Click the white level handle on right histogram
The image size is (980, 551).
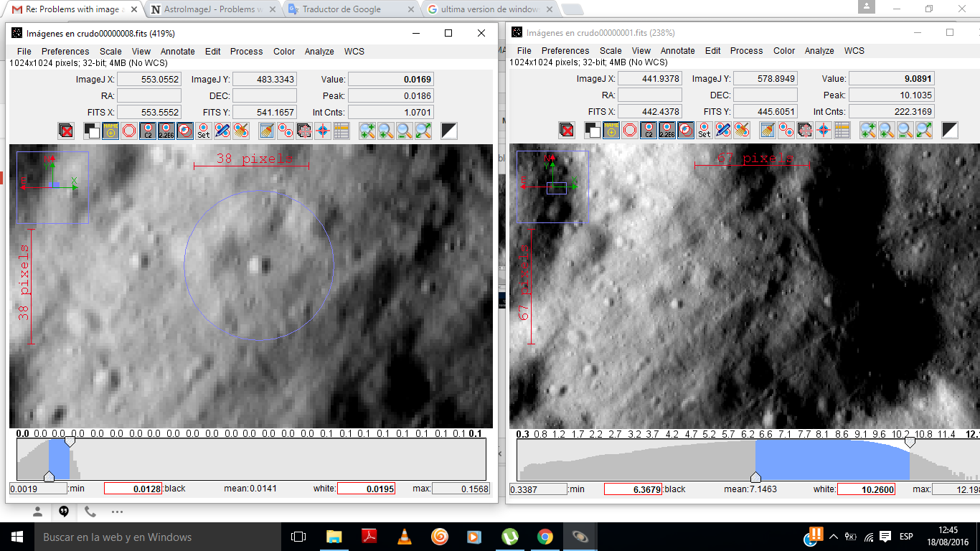coord(910,443)
